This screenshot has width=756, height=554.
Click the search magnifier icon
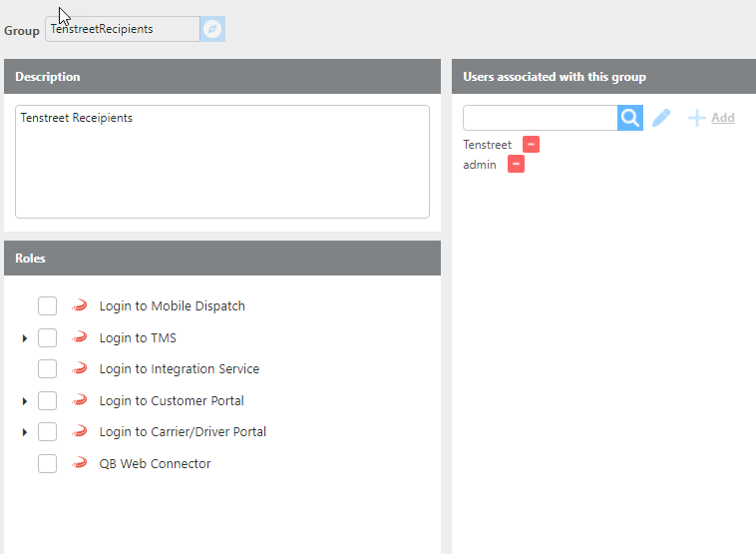click(x=630, y=118)
